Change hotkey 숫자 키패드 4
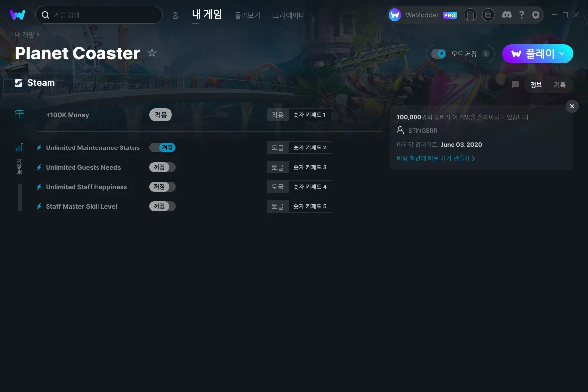 [x=310, y=187]
